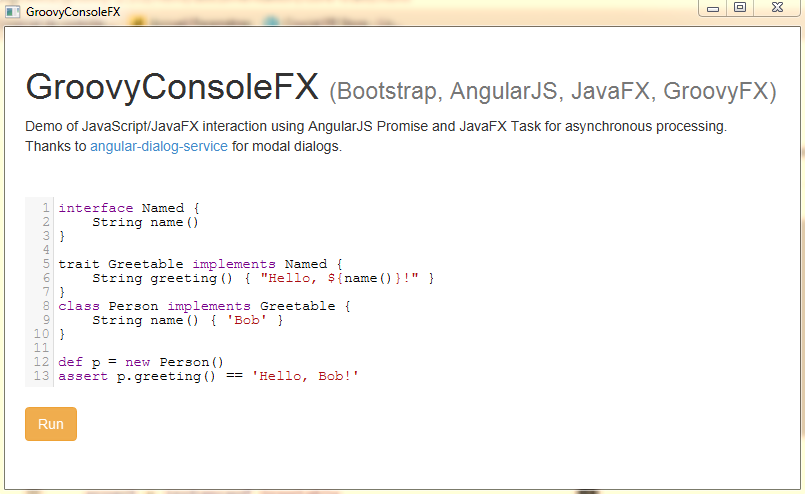Click line number 1 in the editor gutter
Screen dimensions: 805x494
coord(46,208)
